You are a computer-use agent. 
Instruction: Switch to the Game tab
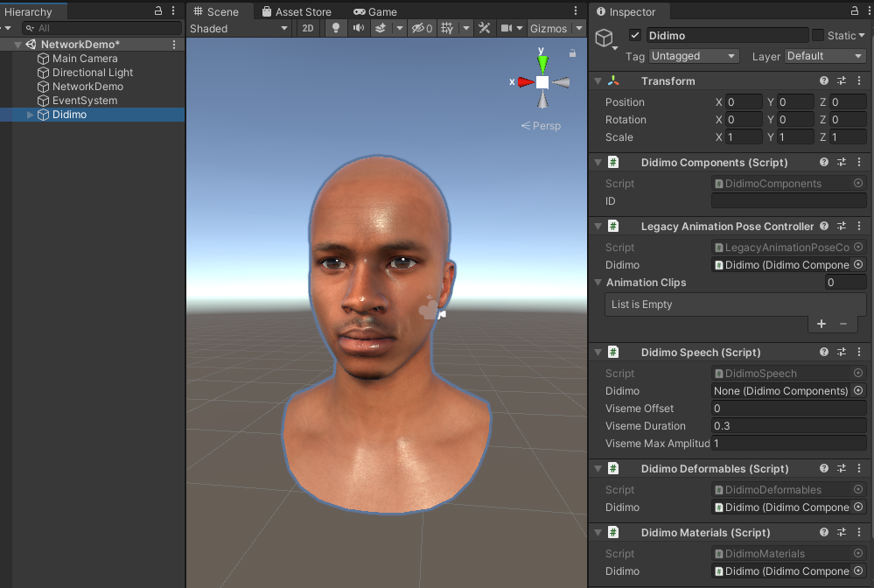(x=375, y=11)
